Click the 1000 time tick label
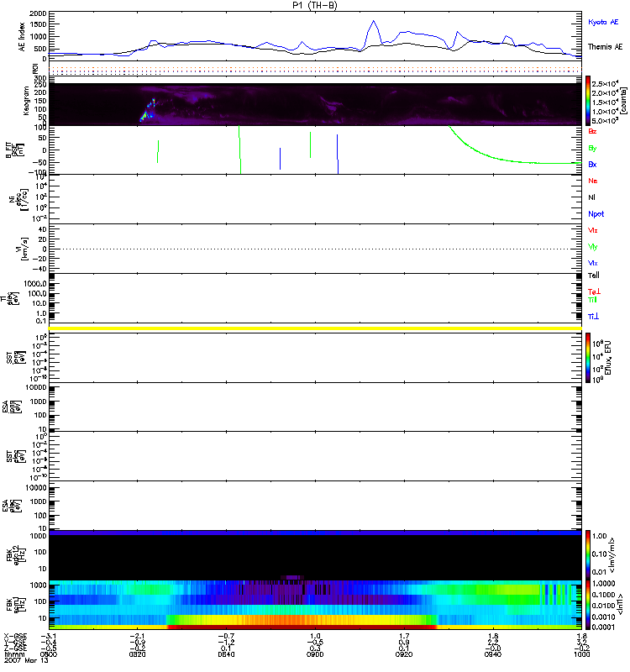Viewport: 630px width, 672px height. (x=581, y=654)
